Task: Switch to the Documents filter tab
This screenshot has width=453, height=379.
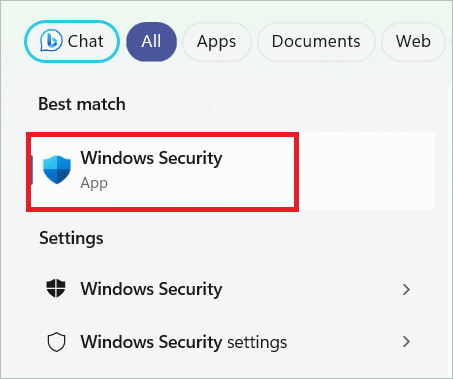Action: pos(316,42)
